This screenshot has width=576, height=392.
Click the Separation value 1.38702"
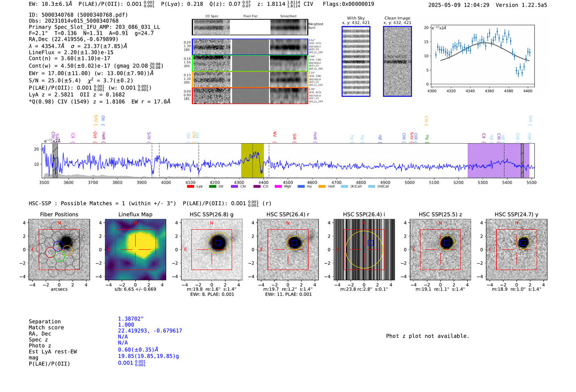[x=131, y=319]
